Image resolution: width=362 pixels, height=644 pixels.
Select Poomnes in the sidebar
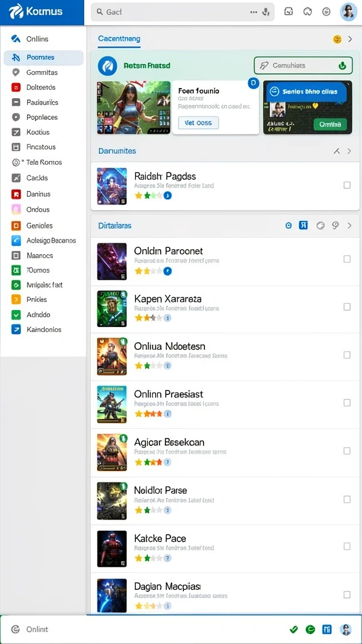tap(43, 57)
